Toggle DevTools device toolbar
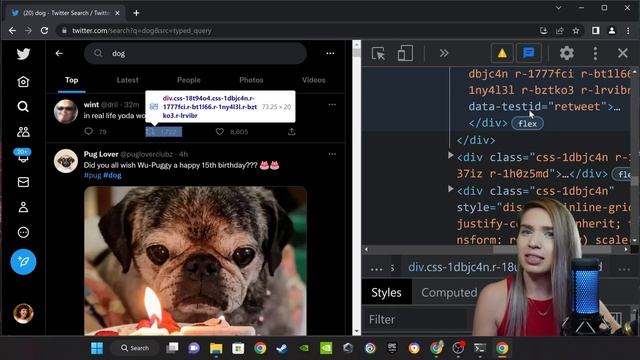The height and width of the screenshot is (360, 640). [405, 53]
